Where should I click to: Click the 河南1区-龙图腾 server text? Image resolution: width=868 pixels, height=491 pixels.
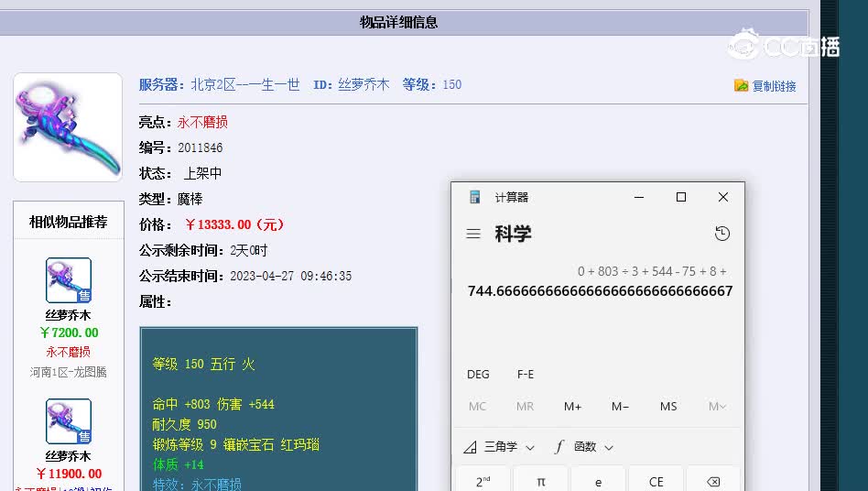[68, 372]
